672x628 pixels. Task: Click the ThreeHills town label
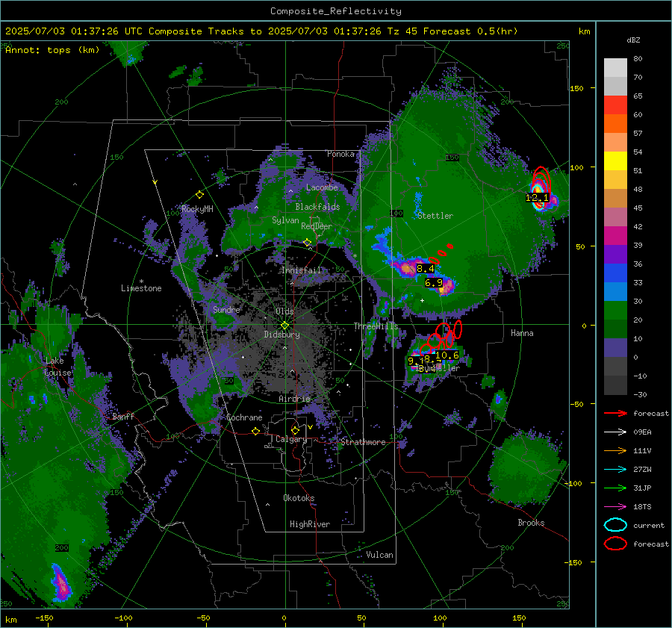376,326
